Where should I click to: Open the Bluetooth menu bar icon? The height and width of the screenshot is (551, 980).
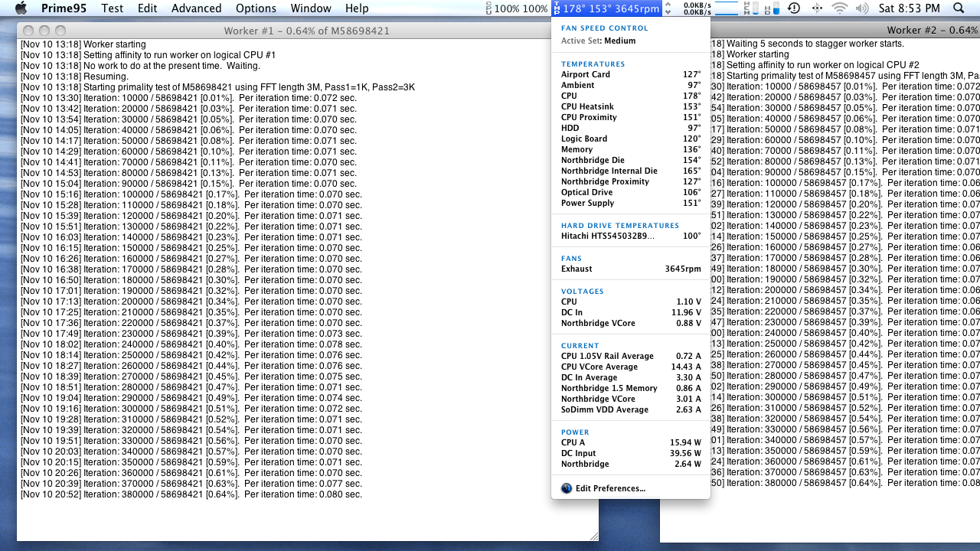click(x=817, y=8)
